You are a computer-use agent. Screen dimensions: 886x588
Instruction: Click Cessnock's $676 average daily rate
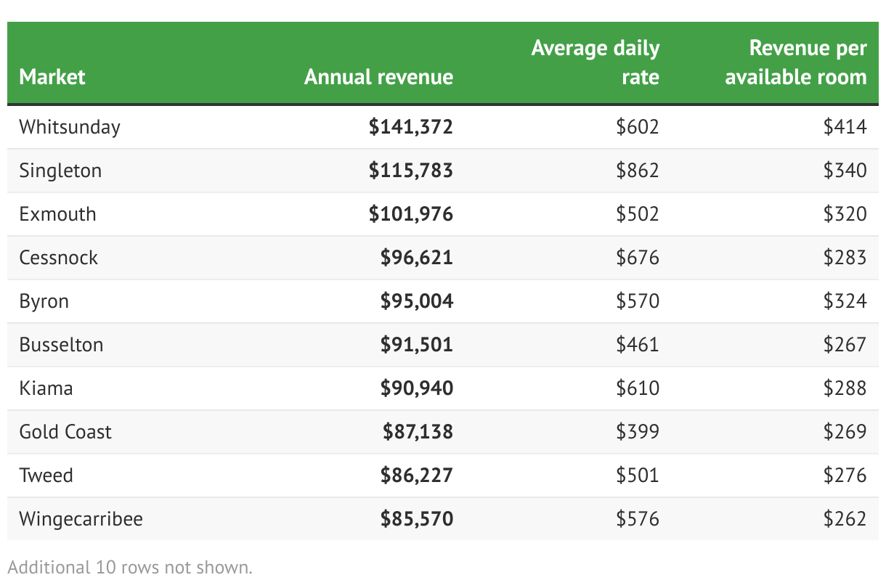pos(638,258)
